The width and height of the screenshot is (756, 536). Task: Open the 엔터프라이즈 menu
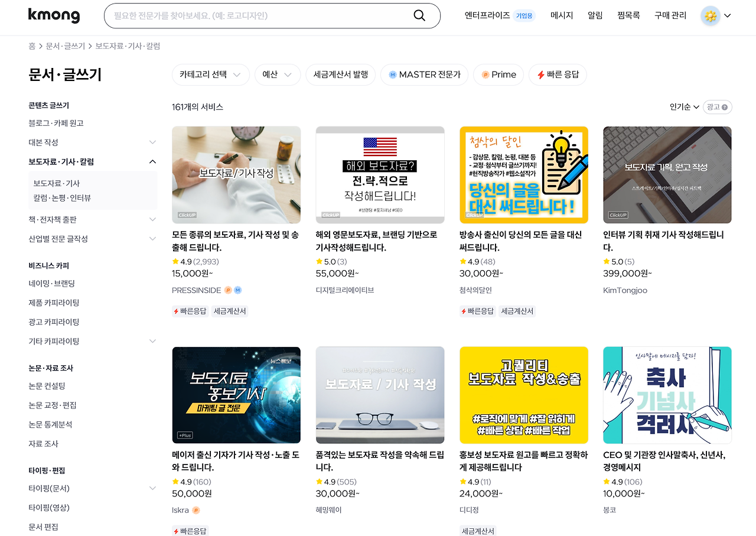point(487,16)
